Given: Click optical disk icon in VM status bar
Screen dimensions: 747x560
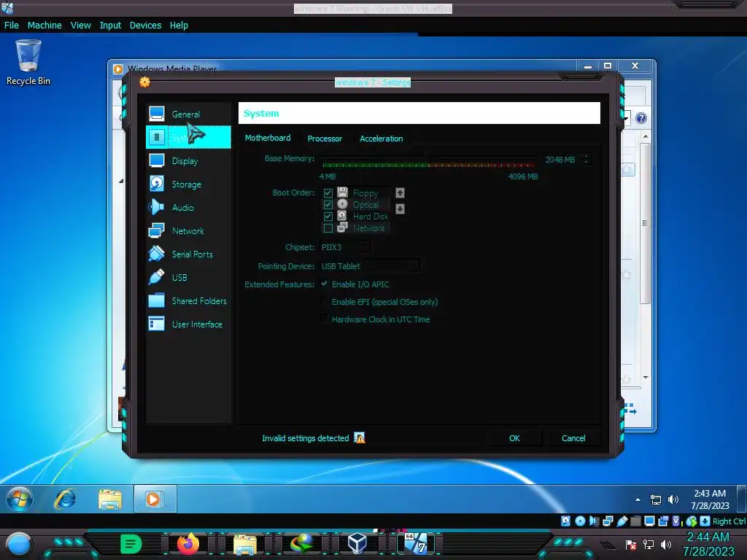Looking at the screenshot, I should pyautogui.click(x=580, y=521).
